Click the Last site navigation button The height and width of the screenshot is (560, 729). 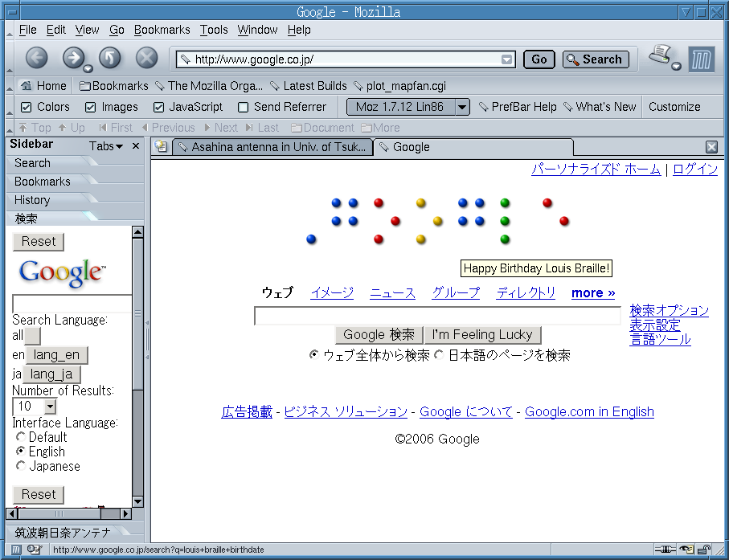263,127
